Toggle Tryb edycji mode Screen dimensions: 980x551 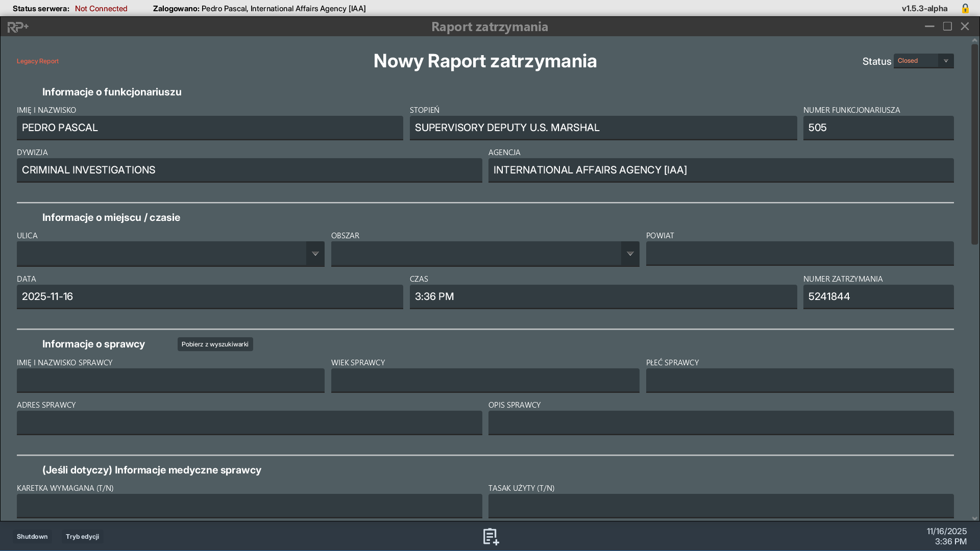pyautogui.click(x=82, y=536)
